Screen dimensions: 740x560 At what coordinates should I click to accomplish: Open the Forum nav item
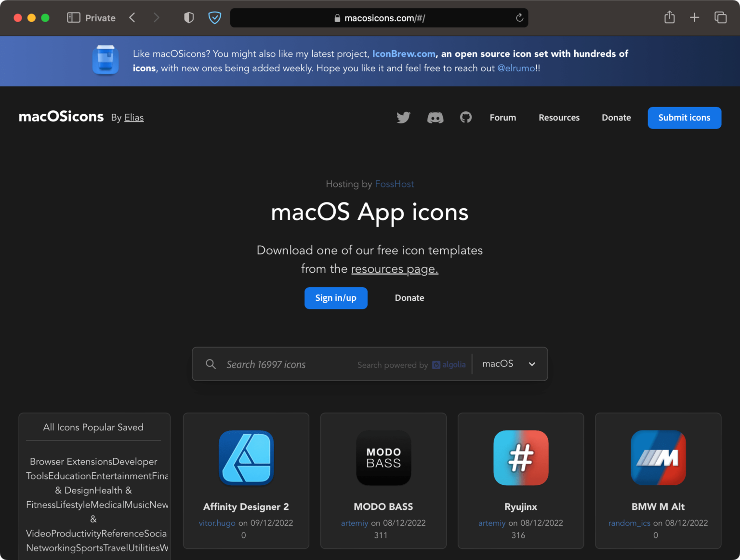click(x=503, y=118)
